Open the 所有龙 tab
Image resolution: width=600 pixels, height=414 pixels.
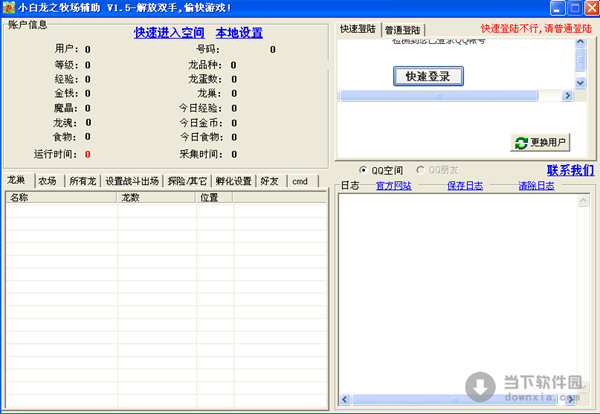point(83,181)
